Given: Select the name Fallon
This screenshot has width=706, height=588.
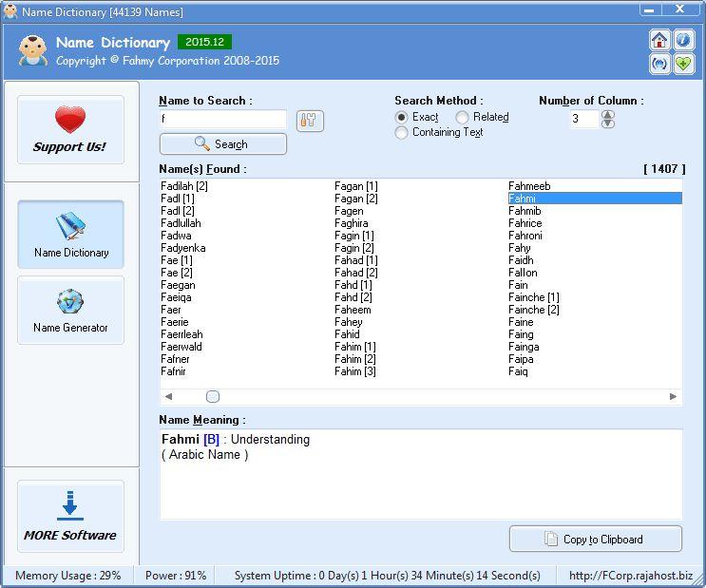Looking at the screenshot, I should 523,273.
